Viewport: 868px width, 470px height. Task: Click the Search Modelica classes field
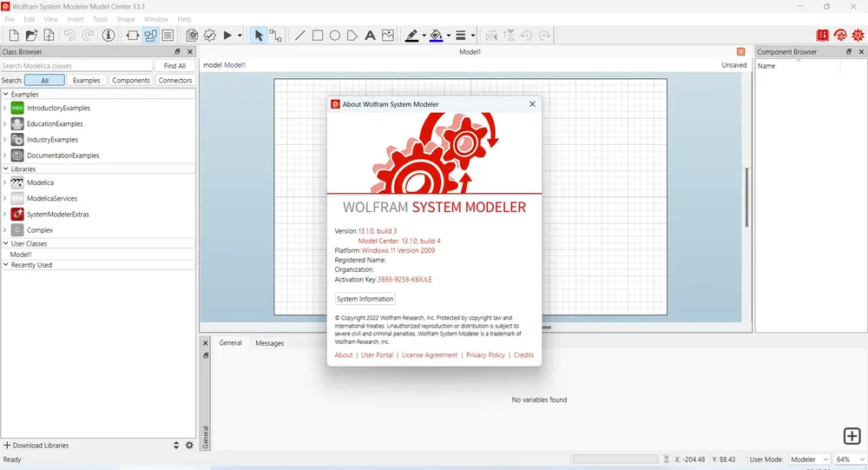pyautogui.click(x=76, y=65)
